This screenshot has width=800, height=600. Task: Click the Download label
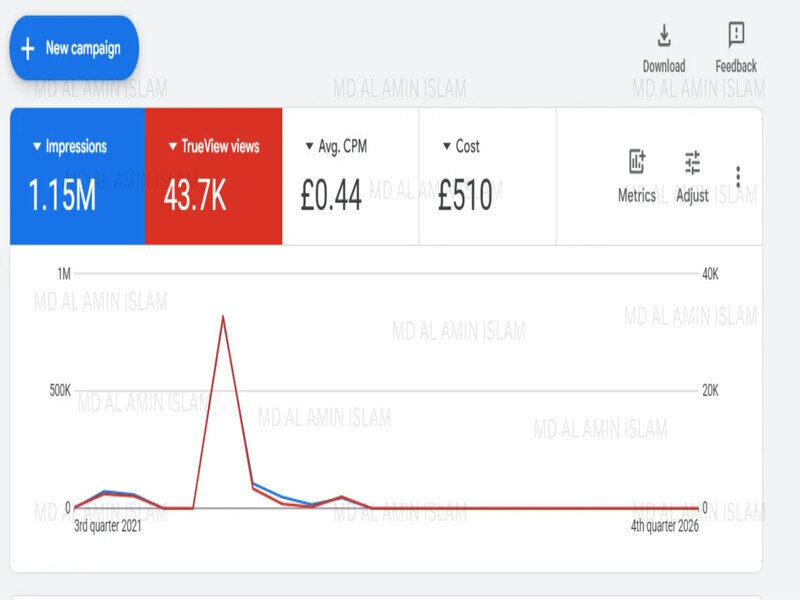[664, 66]
